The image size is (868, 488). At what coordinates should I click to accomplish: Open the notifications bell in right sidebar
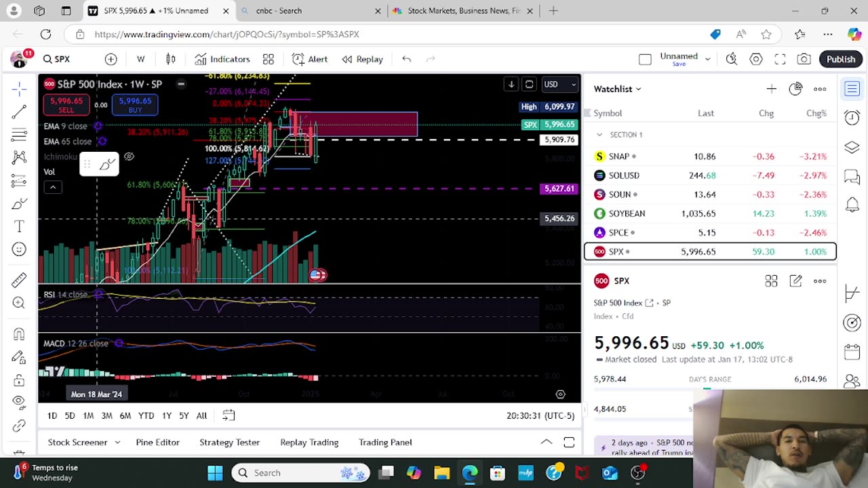tap(852, 205)
